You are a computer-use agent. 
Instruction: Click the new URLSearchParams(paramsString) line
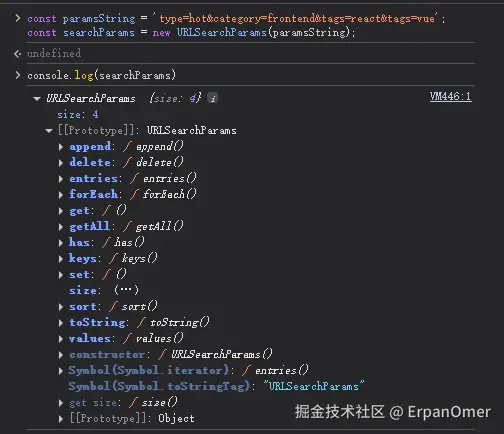tap(191, 33)
